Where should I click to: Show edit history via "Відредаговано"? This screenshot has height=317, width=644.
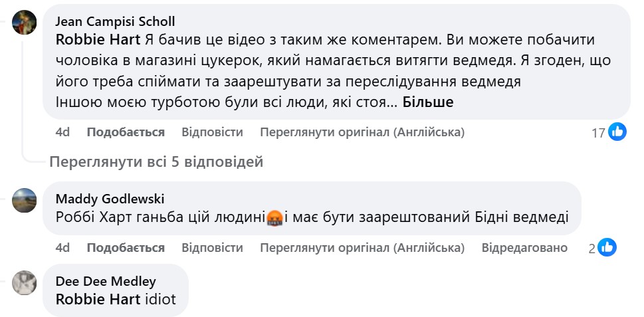(x=524, y=248)
